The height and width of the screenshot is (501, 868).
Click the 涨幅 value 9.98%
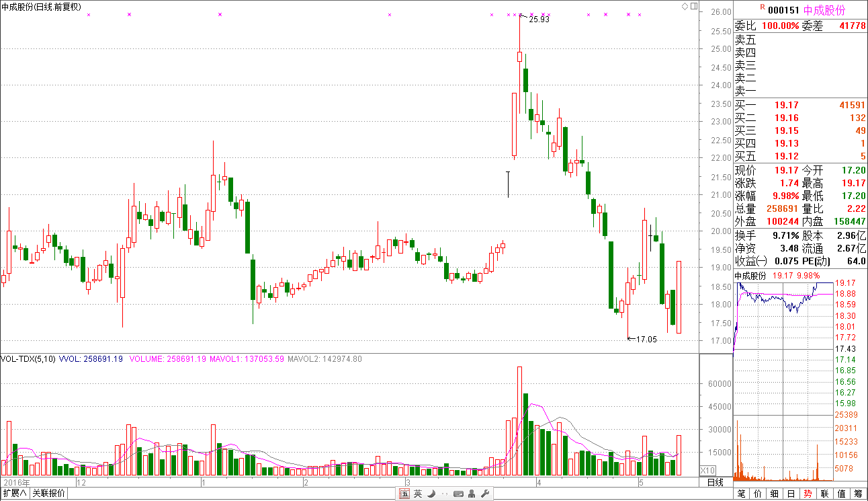[785, 196]
